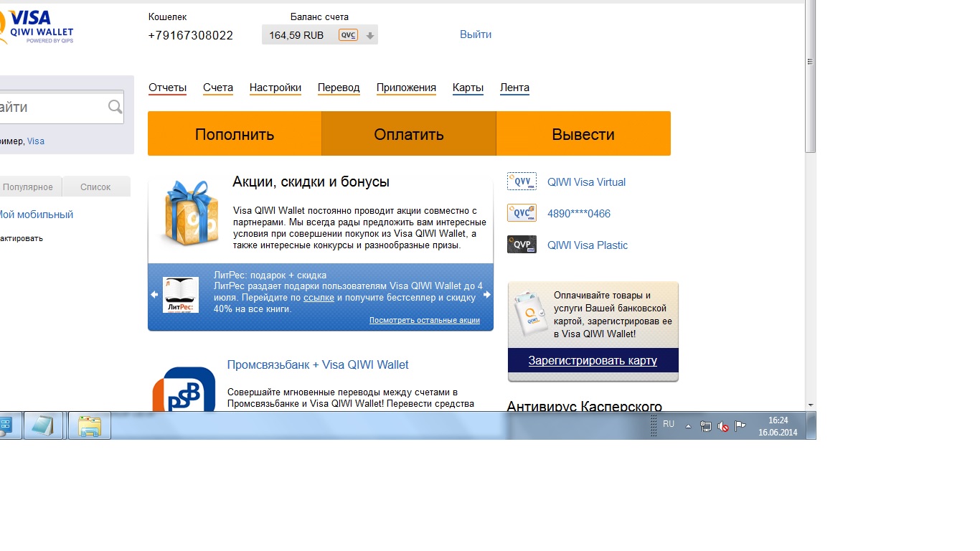Image resolution: width=980 pixels, height=551 pixels.
Task: Open the Приложения menu
Action: tap(406, 88)
